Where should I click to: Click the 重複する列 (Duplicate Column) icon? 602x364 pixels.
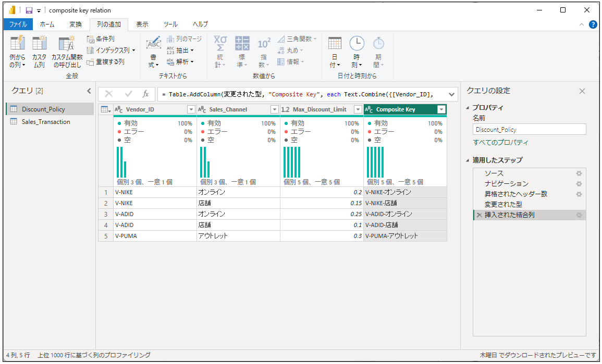91,62
